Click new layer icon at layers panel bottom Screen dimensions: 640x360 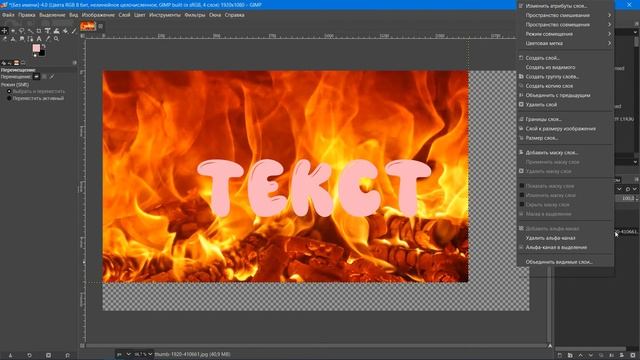(x=560, y=355)
